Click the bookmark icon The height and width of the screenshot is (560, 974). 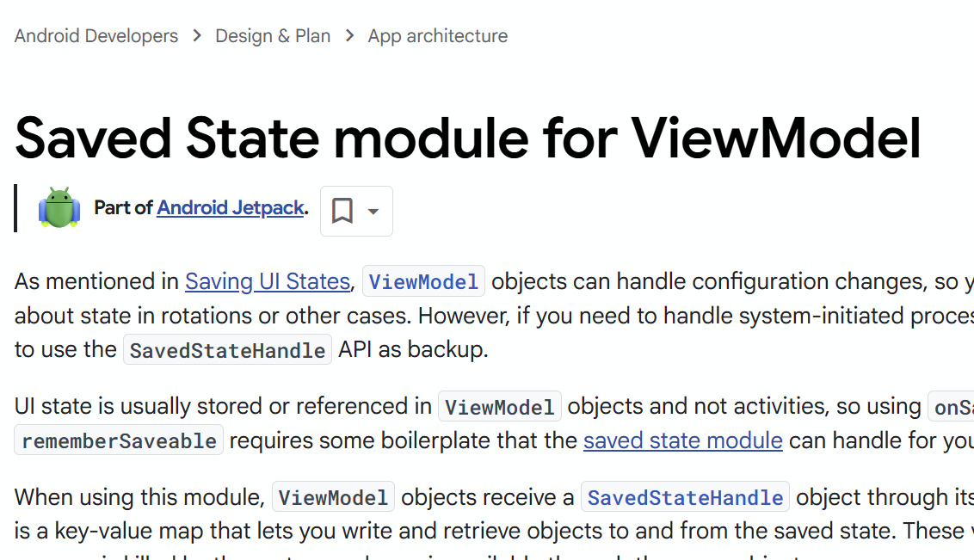coord(342,211)
